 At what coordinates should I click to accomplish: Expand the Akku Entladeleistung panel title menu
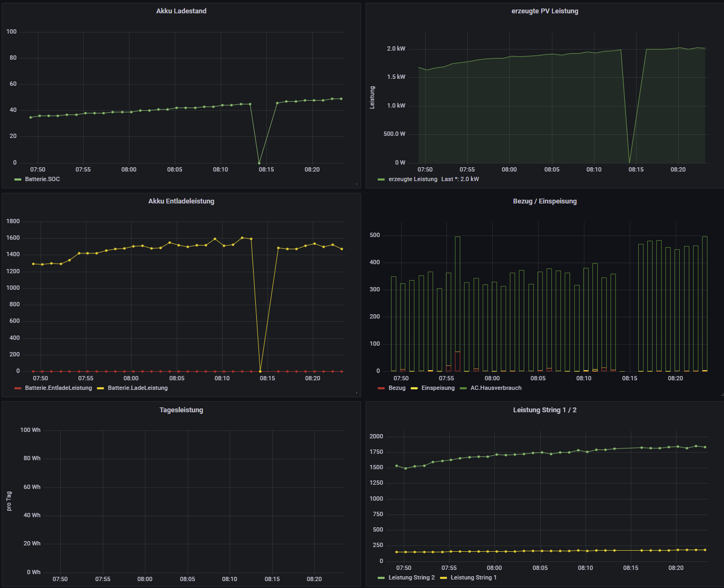(181, 201)
